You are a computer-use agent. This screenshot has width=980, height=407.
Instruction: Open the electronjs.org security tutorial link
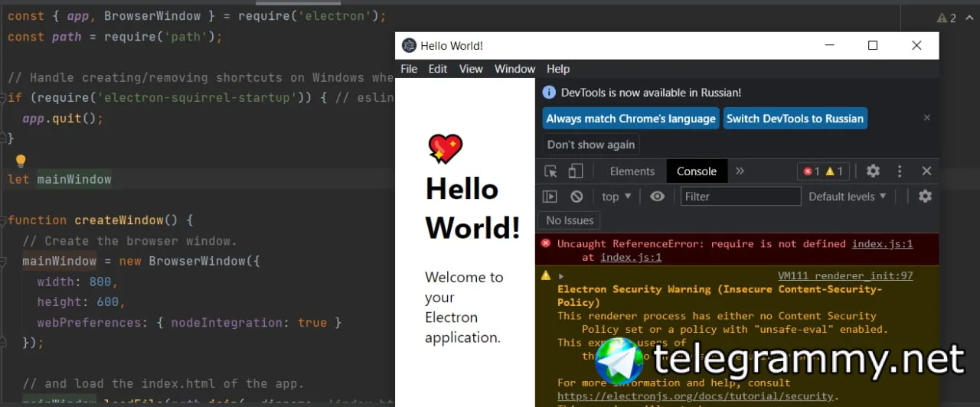click(x=695, y=396)
